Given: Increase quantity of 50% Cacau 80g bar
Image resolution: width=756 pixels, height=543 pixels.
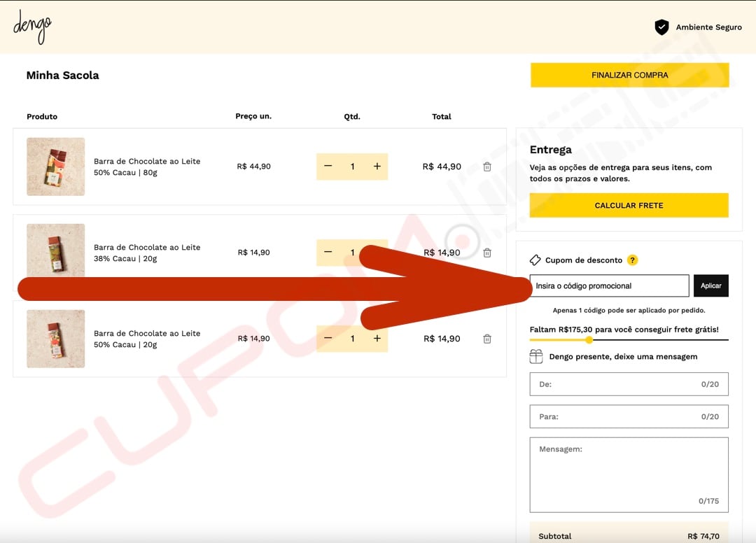Looking at the screenshot, I should click(x=377, y=167).
